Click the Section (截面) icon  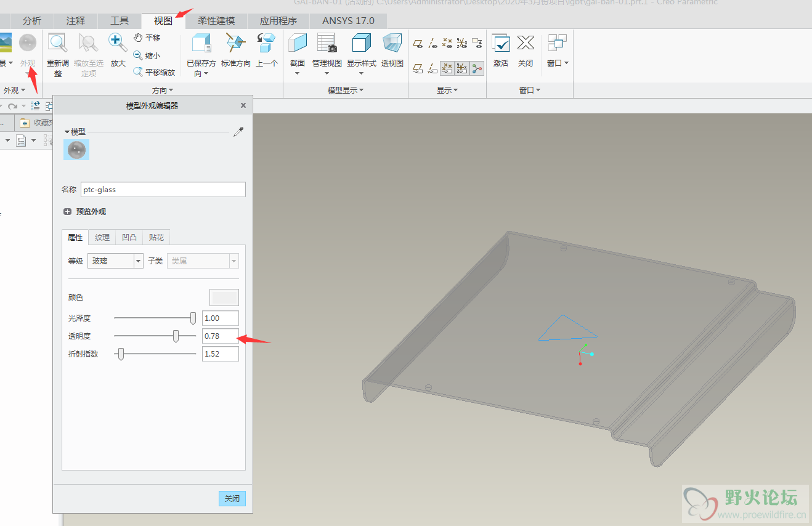[x=298, y=43]
